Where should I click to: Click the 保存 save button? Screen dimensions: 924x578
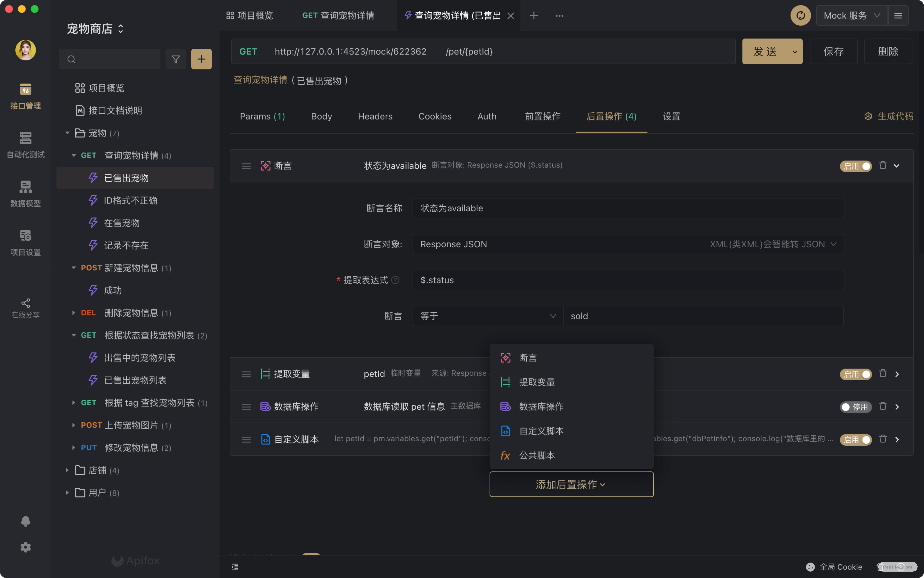834,51
